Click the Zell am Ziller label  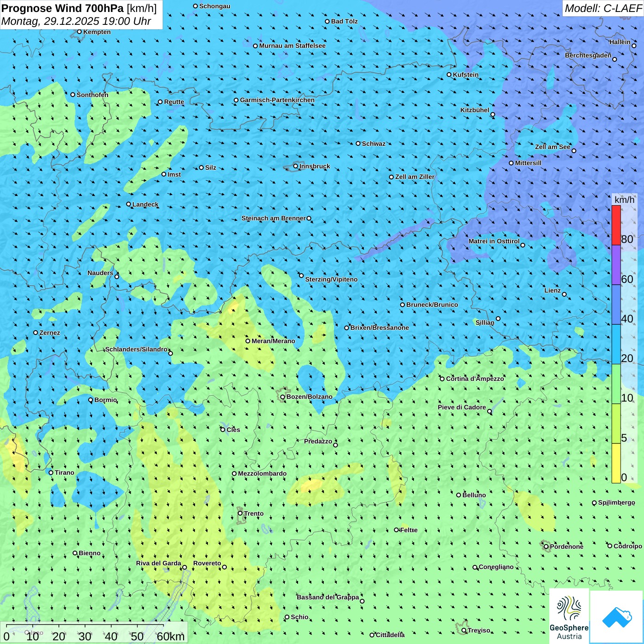click(415, 177)
